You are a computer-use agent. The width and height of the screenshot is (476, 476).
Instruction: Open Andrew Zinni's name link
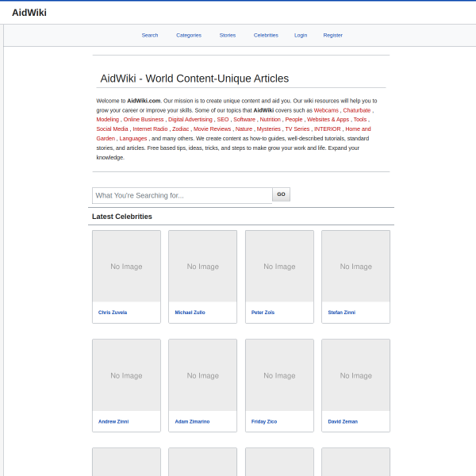pos(113,421)
